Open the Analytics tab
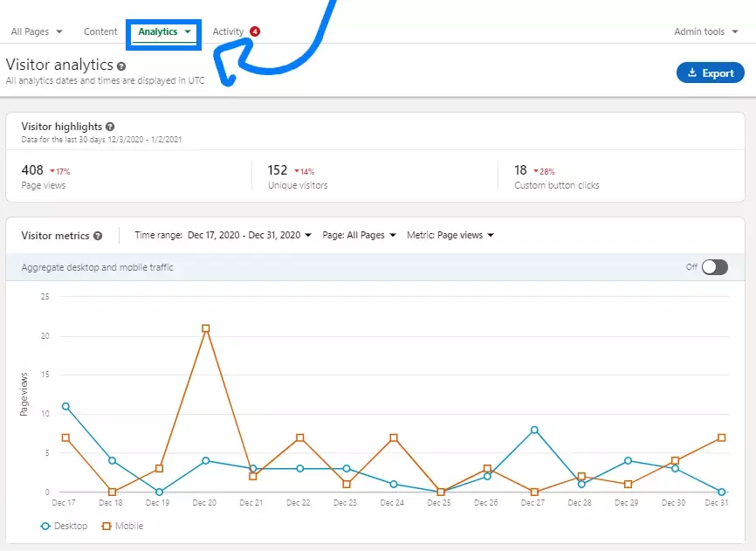The width and height of the screenshot is (756, 551). tap(164, 31)
